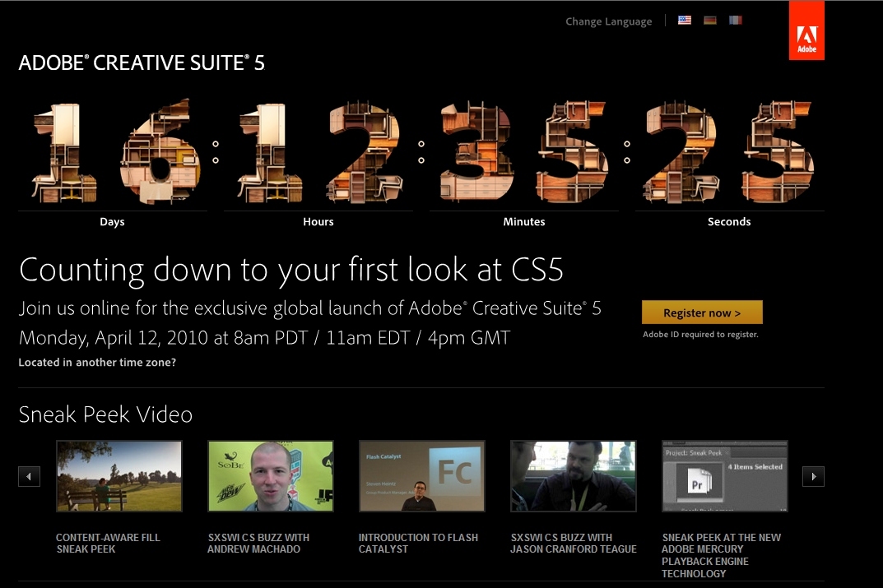The width and height of the screenshot is (883, 588).
Task: Open 'Located in another time zone?' link
Action: point(97,363)
